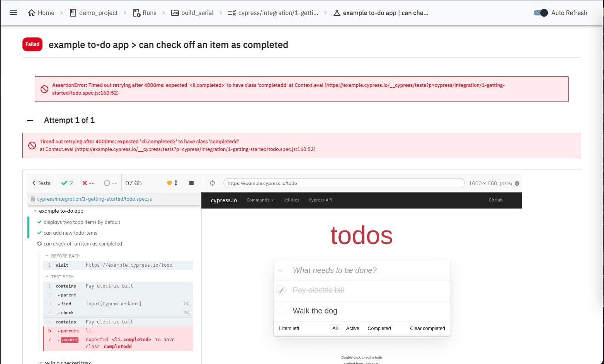
Task: Click the visit command row
Action: [118, 265]
